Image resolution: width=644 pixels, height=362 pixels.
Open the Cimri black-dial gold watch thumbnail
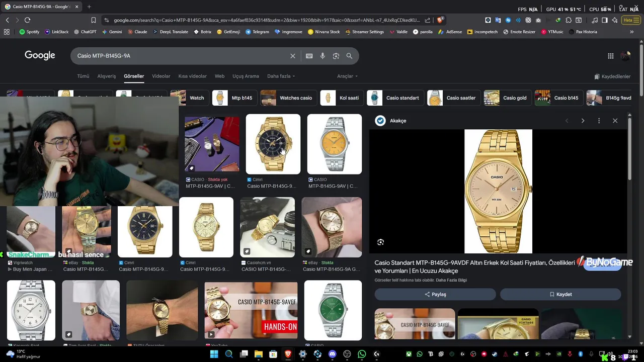pos(273,144)
